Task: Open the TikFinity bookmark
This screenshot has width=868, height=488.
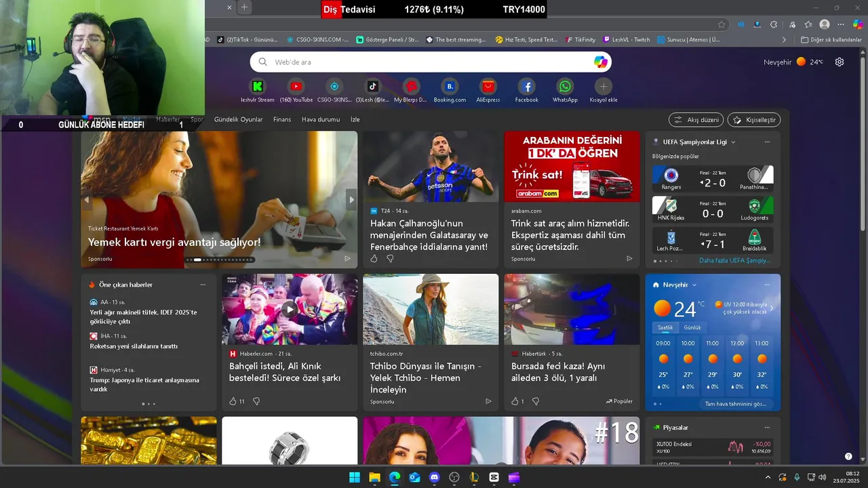Action: pos(580,39)
